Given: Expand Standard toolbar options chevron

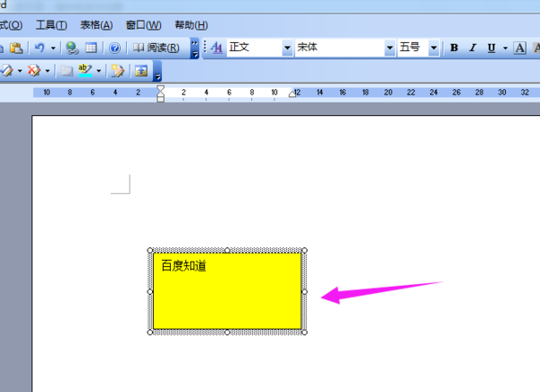Looking at the screenshot, I should (x=194, y=49).
